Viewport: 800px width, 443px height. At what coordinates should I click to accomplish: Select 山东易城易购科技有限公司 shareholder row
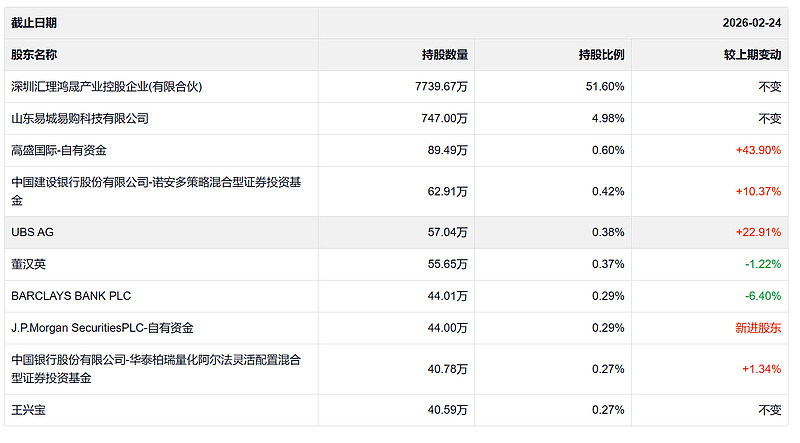click(x=80, y=119)
